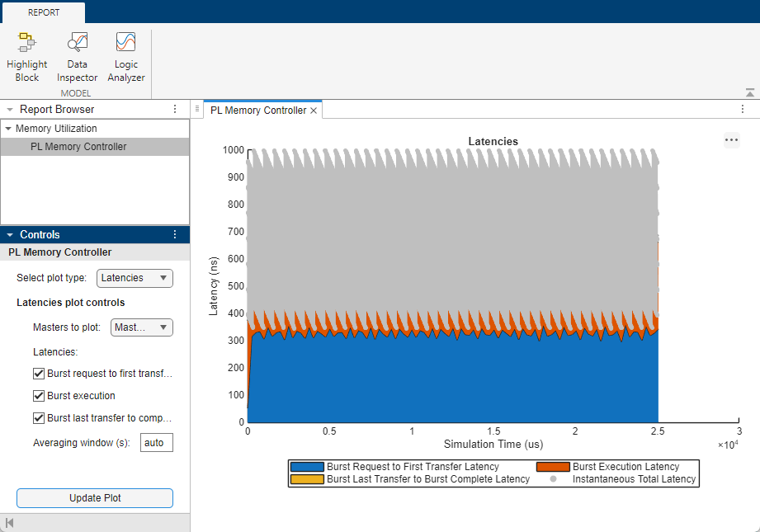Open the Data Inspector tool
Screen dimensions: 760x532
pos(77,57)
